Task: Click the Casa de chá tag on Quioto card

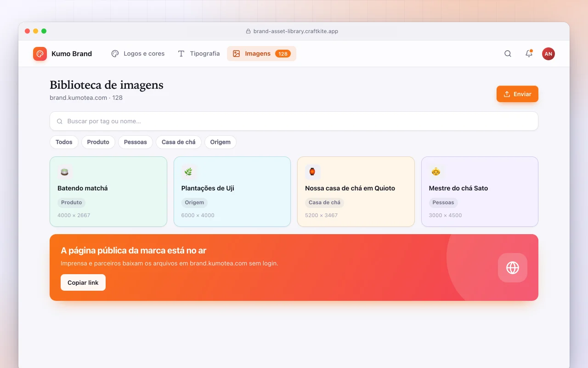Action: pos(325,202)
